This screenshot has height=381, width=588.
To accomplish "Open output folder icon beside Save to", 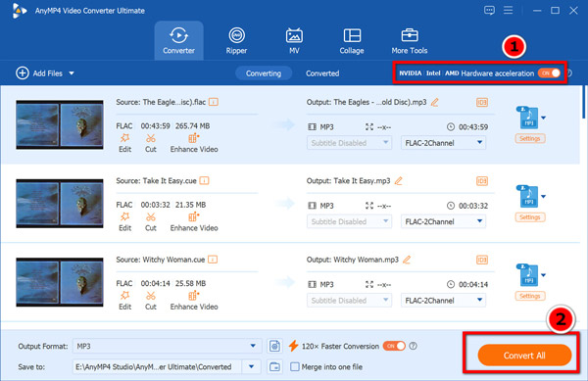I will tap(274, 366).
